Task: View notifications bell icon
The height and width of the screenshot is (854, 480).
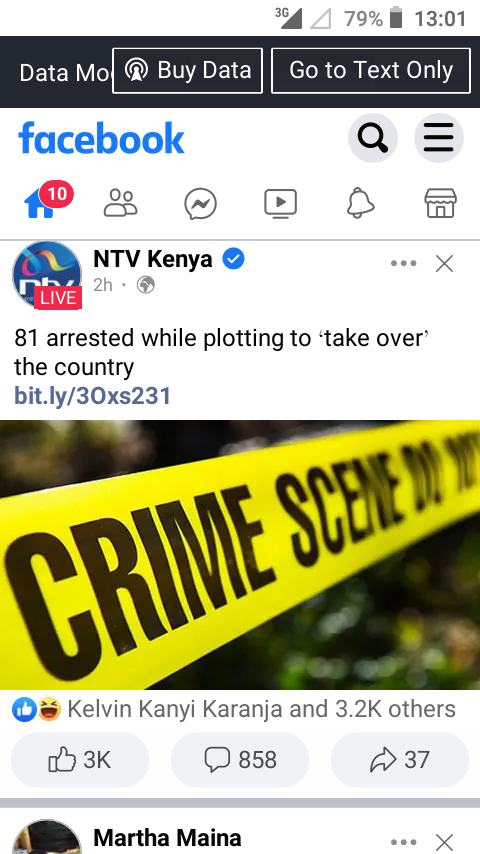Action: pos(361,203)
